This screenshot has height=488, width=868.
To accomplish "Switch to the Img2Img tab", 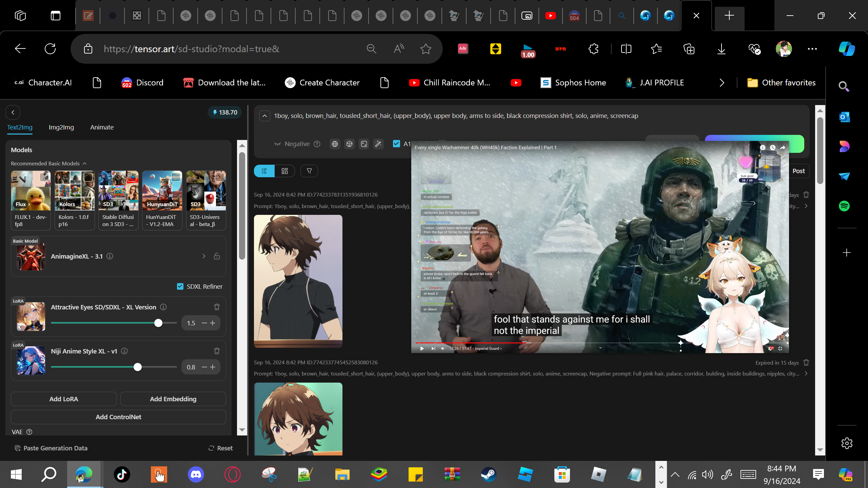I will coord(61,127).
